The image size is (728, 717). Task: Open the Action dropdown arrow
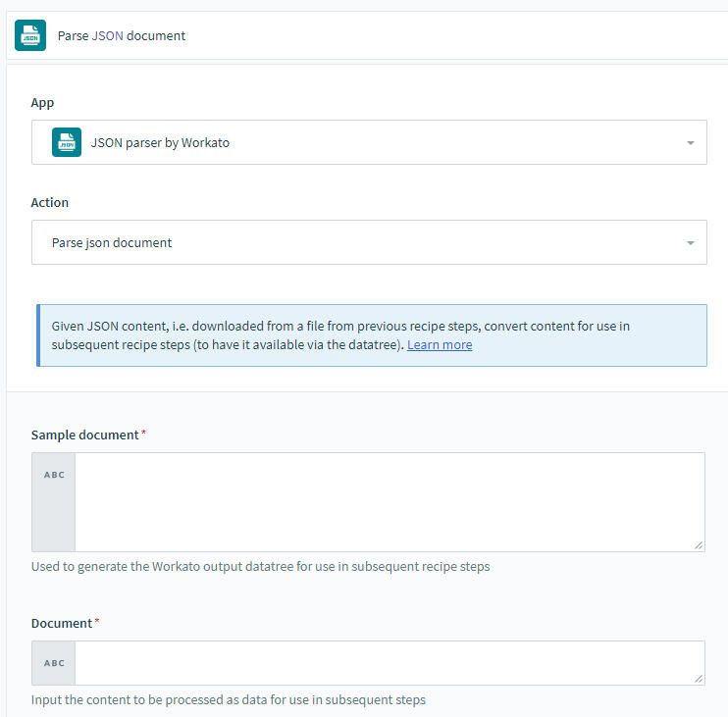tap(691, 243)
